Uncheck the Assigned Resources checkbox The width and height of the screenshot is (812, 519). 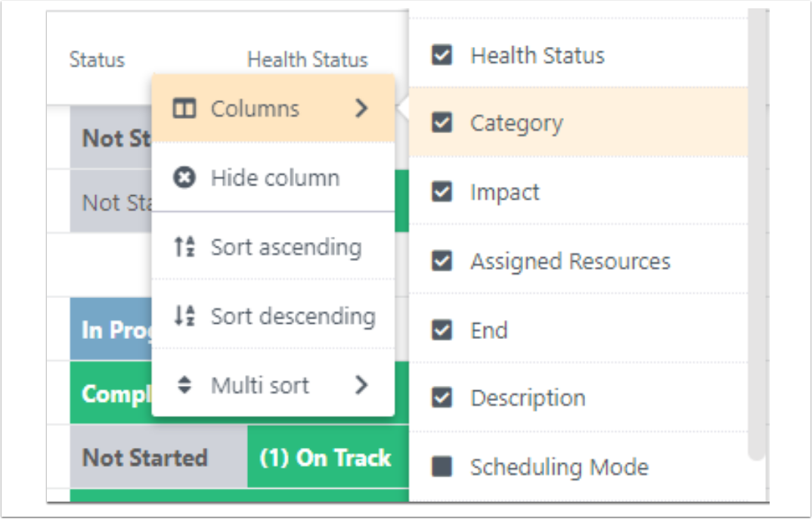pyautogui.click(x=442, y=261)
